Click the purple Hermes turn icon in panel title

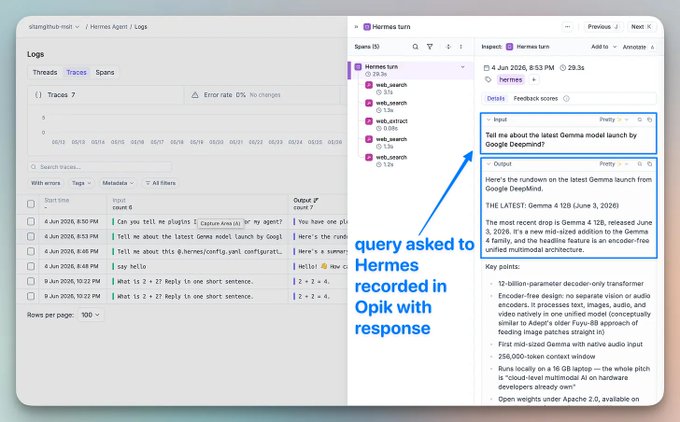(367, 27)
